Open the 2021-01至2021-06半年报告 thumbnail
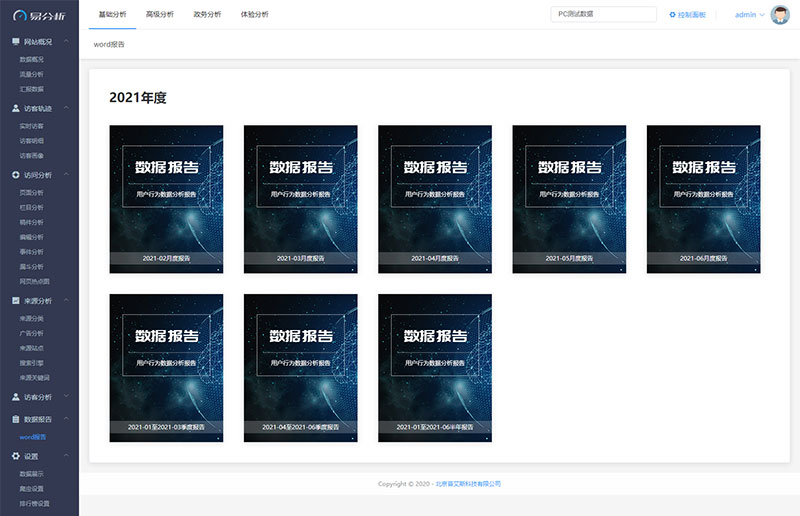 coord(435,367)
